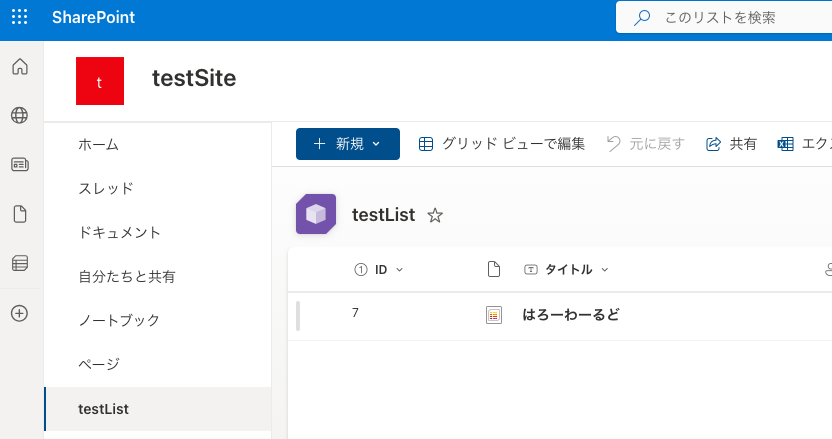Expand the 新規 button dropdown chevron
832x439 pixels.
[x=376, y=144]
